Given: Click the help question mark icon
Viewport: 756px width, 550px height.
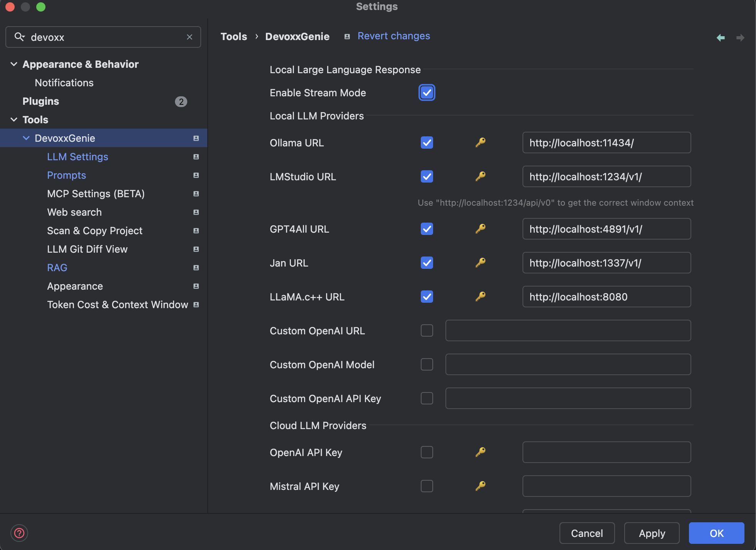Looking at the screenshot, I should [19, 533].
